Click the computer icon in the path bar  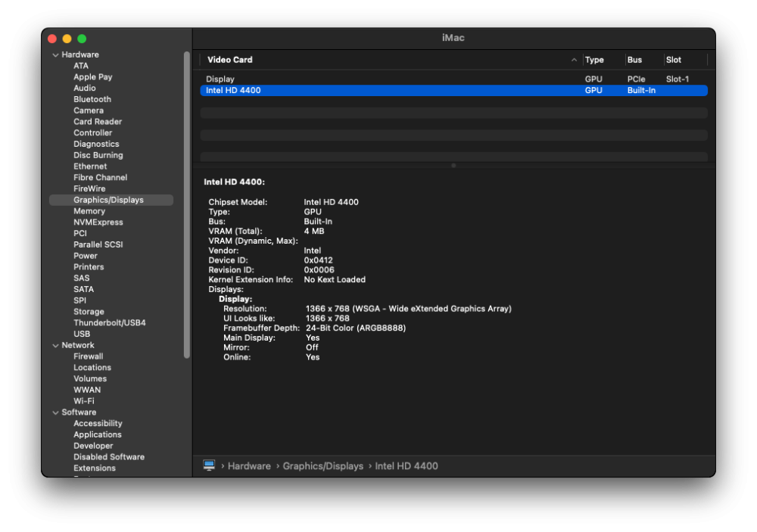(209, 465)
